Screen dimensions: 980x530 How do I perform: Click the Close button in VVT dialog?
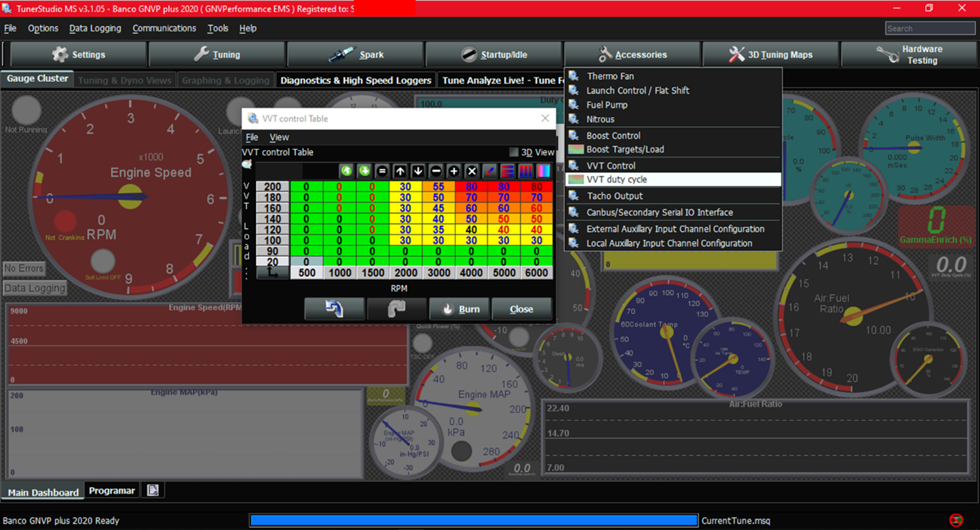pos(521,309)
